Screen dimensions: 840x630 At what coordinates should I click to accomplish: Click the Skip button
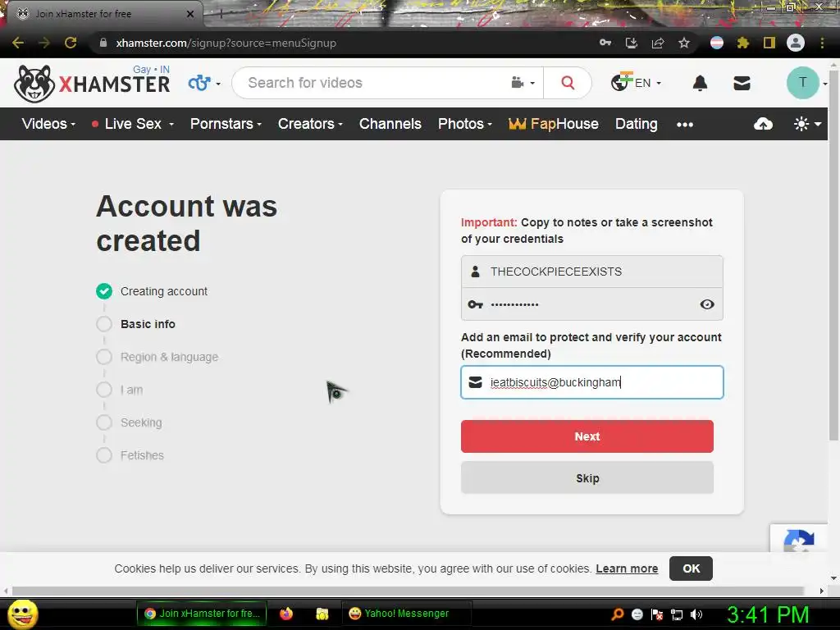click(x=587, y=478)
